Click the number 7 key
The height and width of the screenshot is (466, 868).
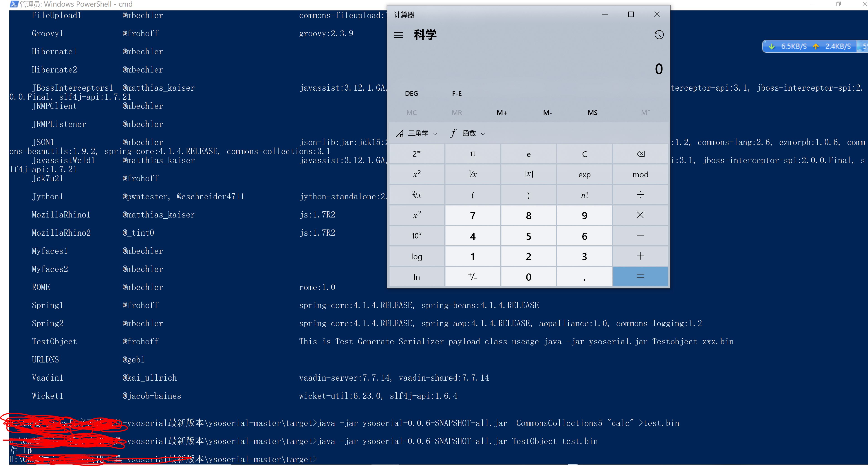point(472,215)
